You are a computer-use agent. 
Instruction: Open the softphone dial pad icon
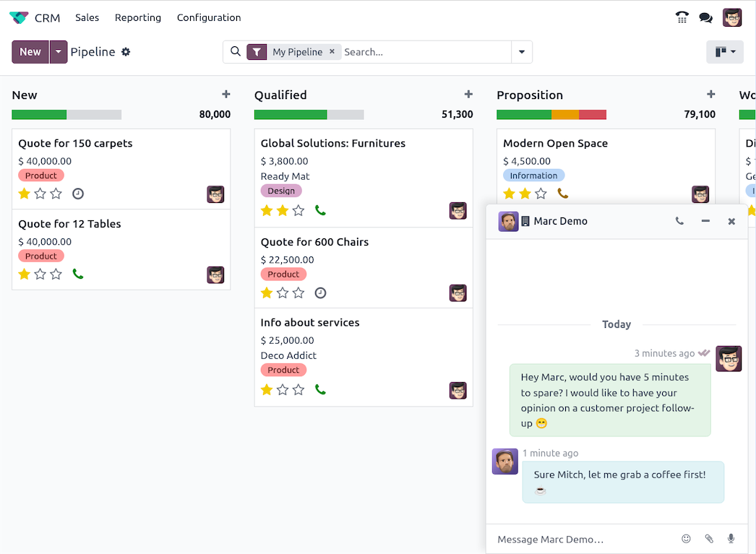click(682, 17)
